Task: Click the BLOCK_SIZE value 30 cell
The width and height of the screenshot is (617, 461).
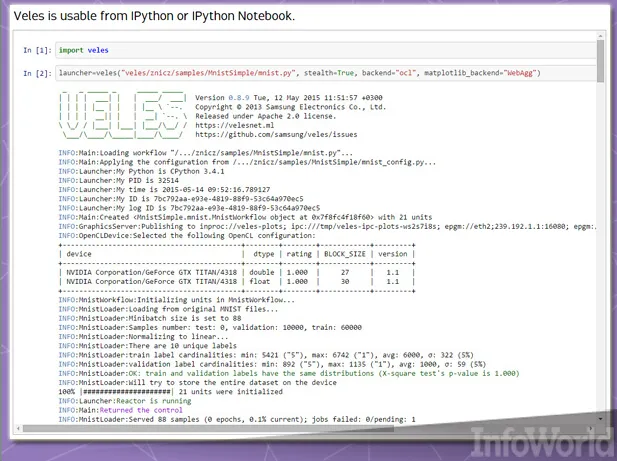Action: click(x=345, y=282)
